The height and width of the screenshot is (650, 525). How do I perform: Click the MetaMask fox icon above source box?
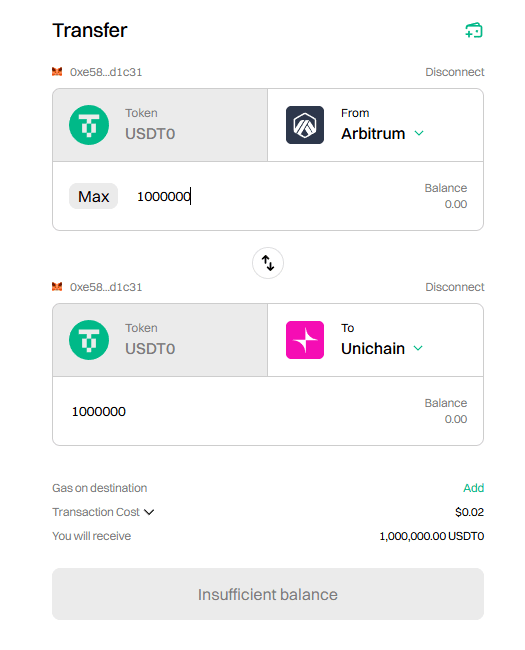tap(57, 72)
